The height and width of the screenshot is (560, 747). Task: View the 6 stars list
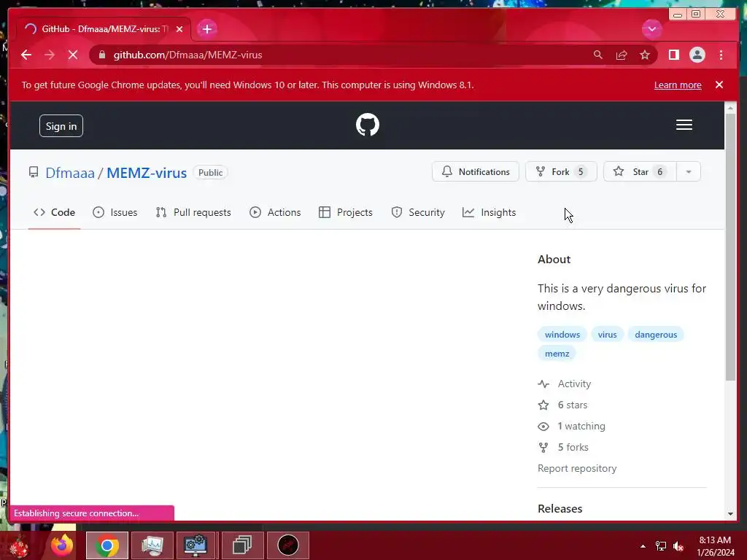(572, 405)
